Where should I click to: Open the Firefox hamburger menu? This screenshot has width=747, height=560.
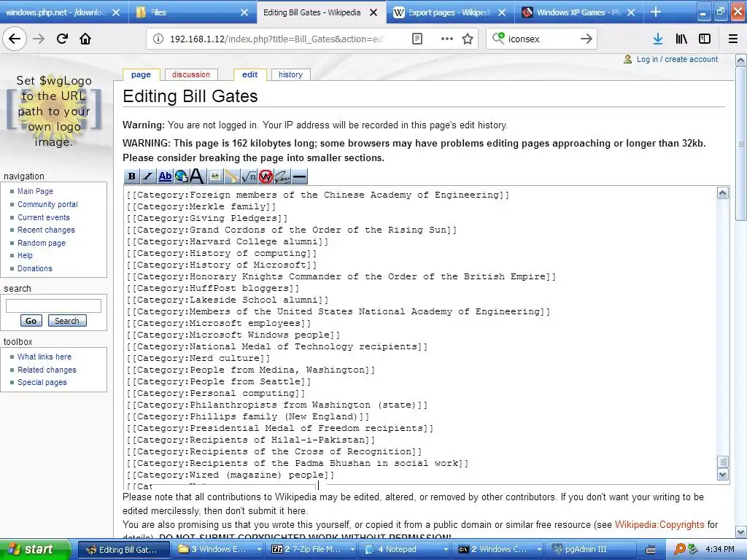pyautogui.click(x=733, y=39)
